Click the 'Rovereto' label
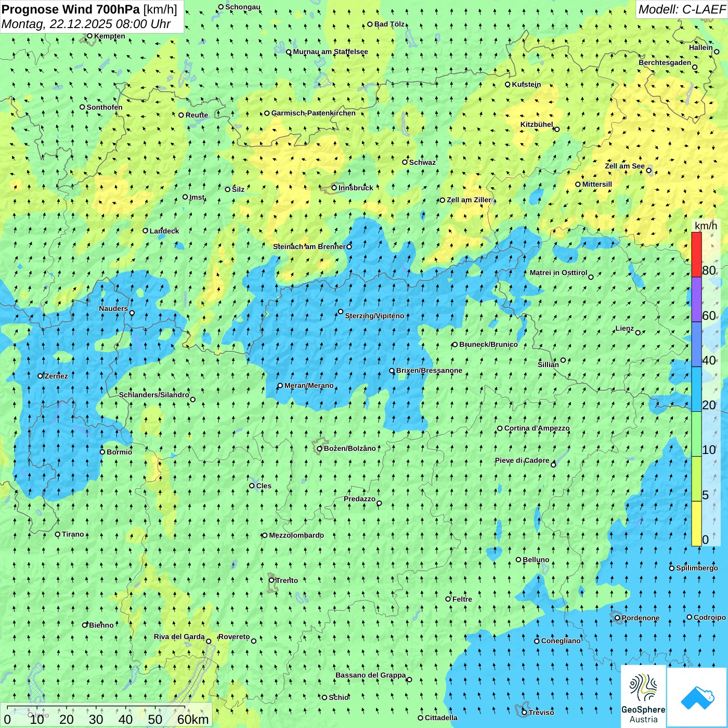Screen dimensions: 728x728 pos(234,636)
